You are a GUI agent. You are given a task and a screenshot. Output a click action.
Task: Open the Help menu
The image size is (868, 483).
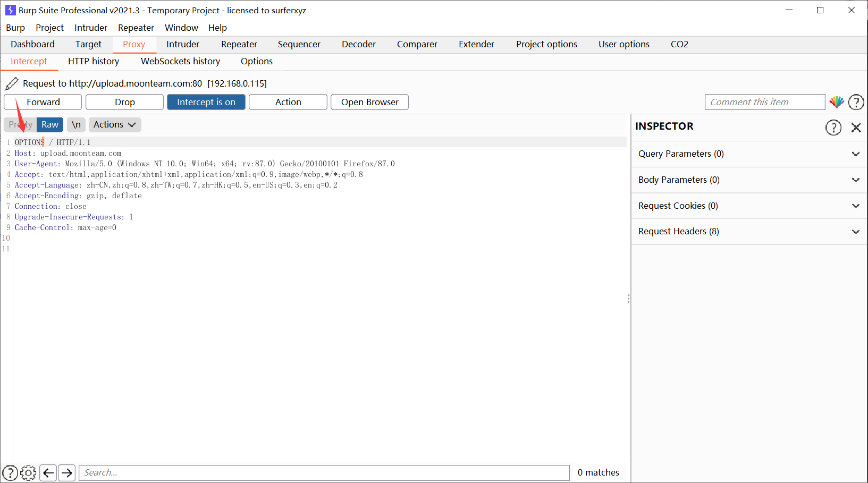(x=217, y=28)
